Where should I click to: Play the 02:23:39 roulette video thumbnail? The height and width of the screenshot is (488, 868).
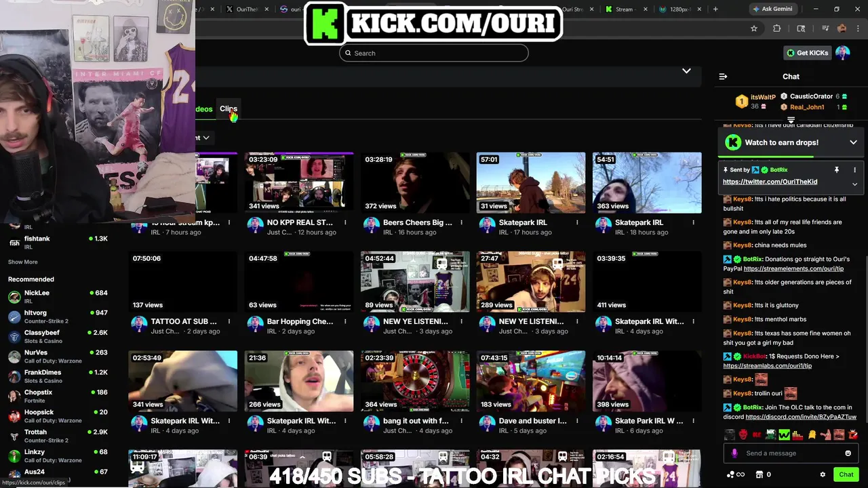415,381
